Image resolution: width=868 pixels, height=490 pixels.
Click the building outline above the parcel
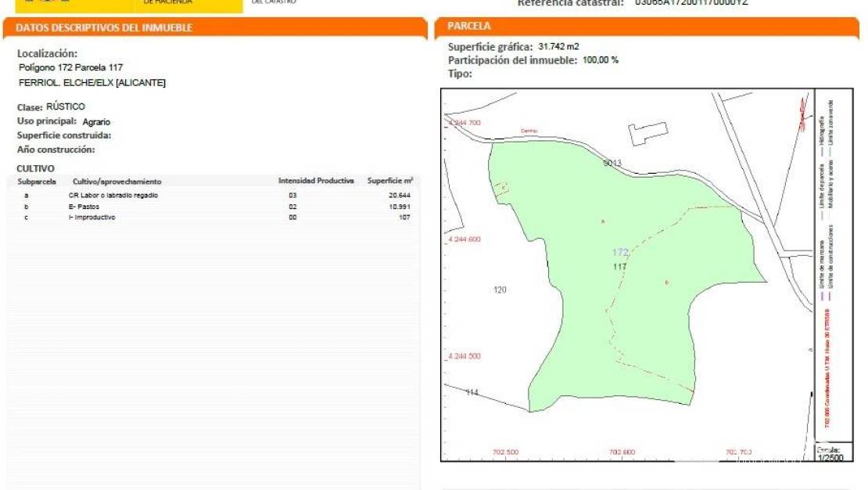coord(647,133)
